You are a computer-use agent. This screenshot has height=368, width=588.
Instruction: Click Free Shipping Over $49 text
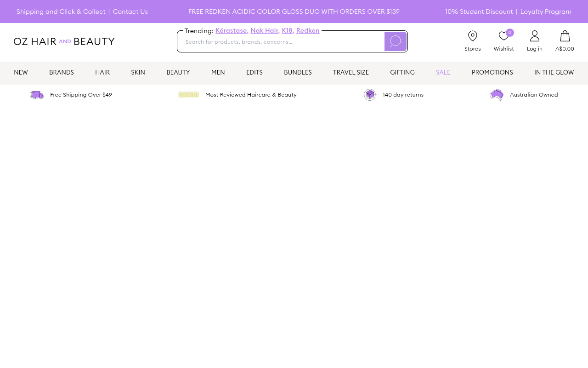coord(81,95)
